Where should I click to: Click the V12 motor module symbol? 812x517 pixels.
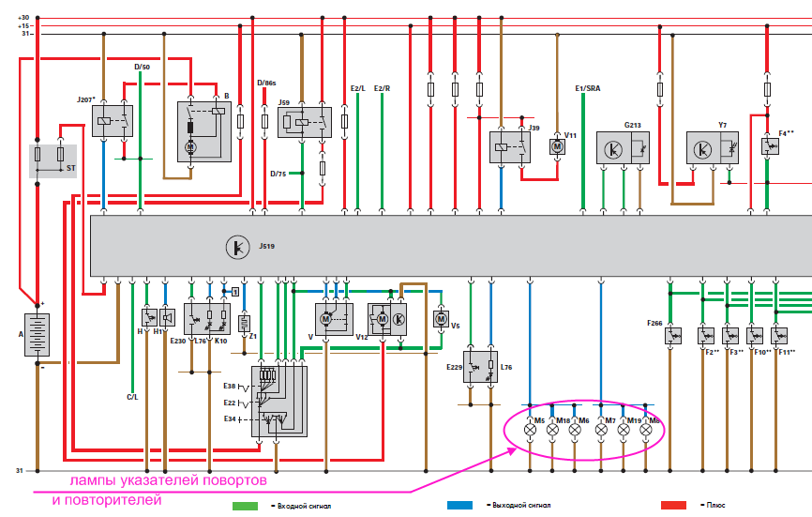(387, 319)
